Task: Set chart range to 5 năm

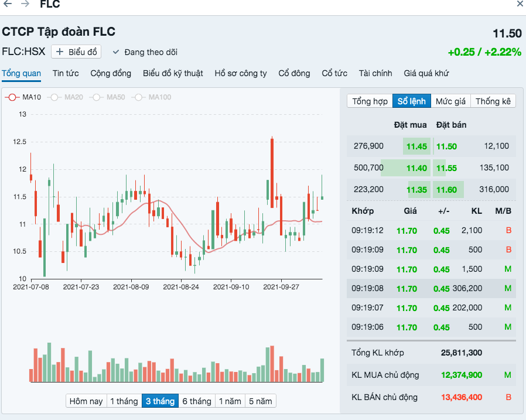Action: tap(261, 401)
